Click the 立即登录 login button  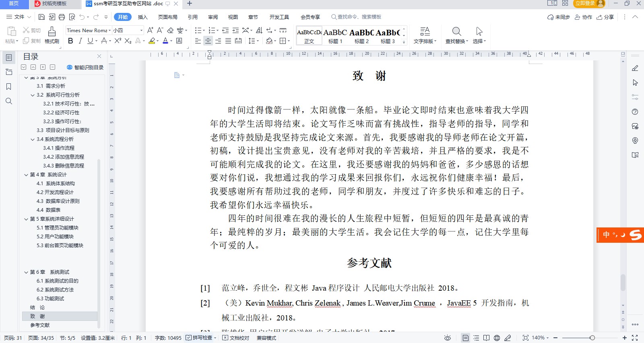pos(585,3)
